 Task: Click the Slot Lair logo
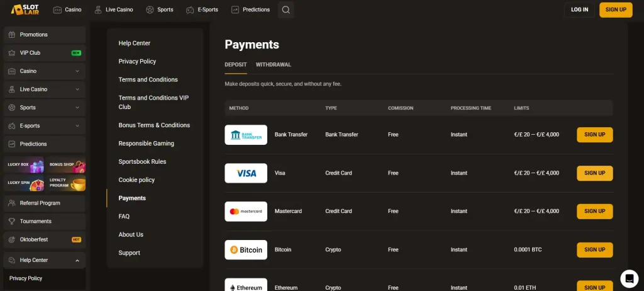[25, 9]
